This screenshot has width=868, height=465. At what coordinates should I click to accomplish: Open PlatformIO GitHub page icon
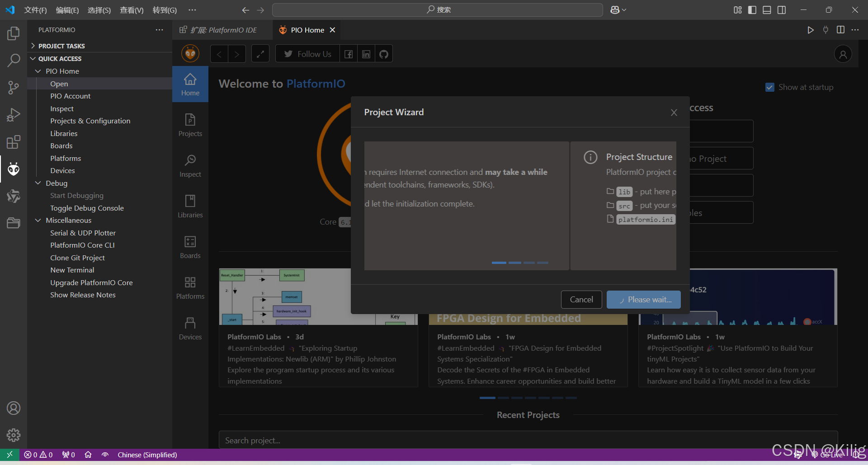click(x=384, y=54)
